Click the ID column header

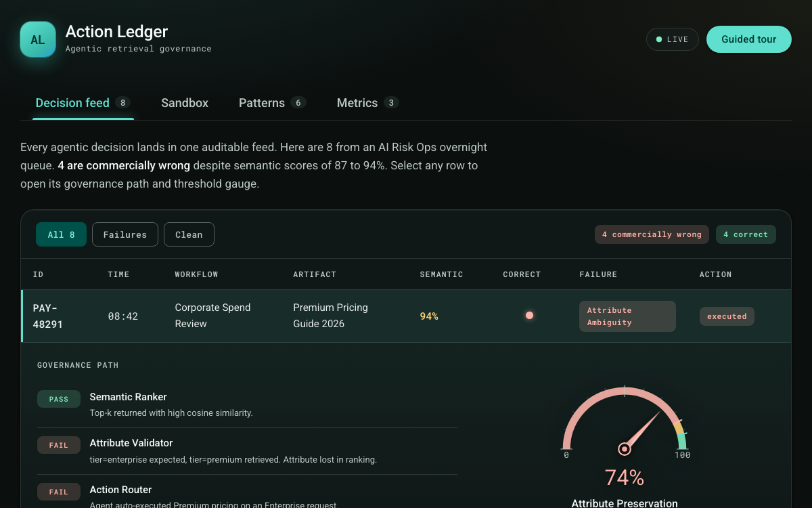coord(38,274)
